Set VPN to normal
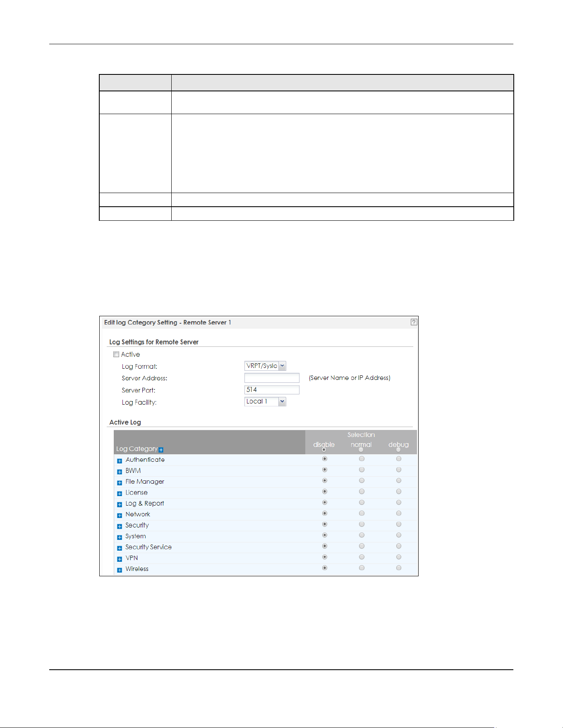The width and height of the screenshot is (563, 728). [x=362, y=557]
